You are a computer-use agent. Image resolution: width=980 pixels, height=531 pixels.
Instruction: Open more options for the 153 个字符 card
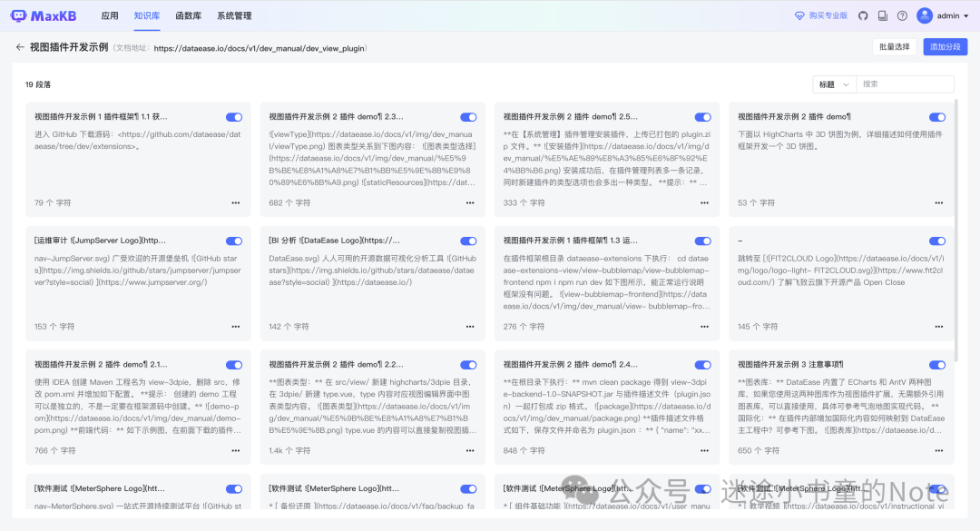pos(236,327)
